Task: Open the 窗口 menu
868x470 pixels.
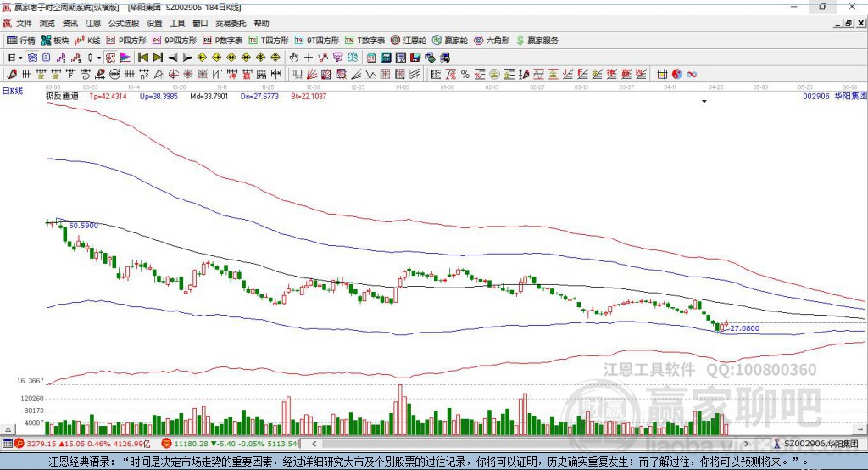Action: pos(200,23)
